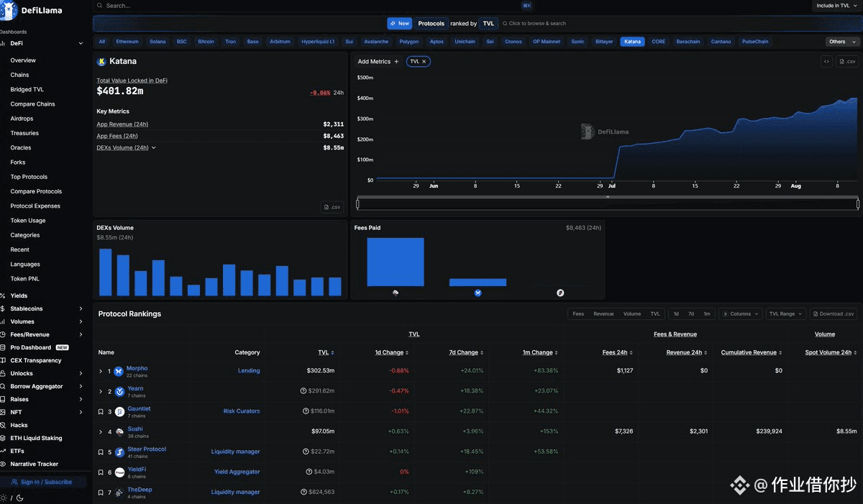This screenshot has width=863, height=504.
Task: Click the Yearn protocol logo icon
Action: 119,392
